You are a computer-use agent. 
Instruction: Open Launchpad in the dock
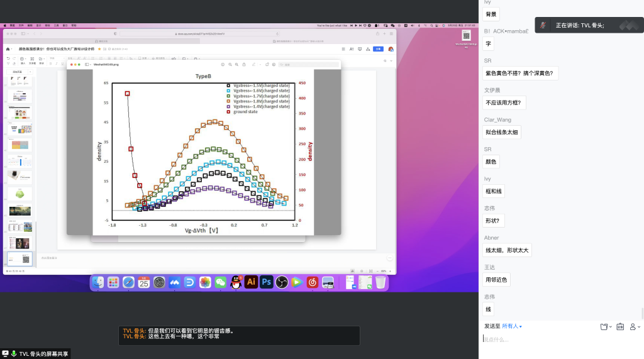[x=113, y=282]
